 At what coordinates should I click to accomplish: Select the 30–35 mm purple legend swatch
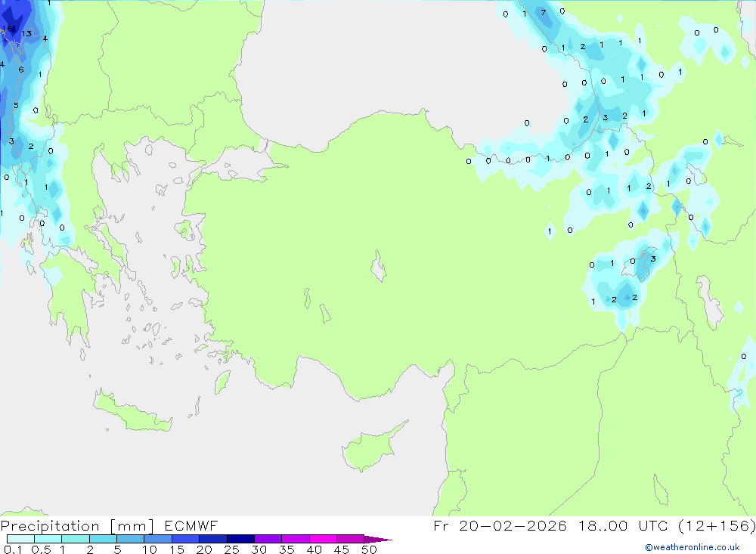[x=268, y=539]
